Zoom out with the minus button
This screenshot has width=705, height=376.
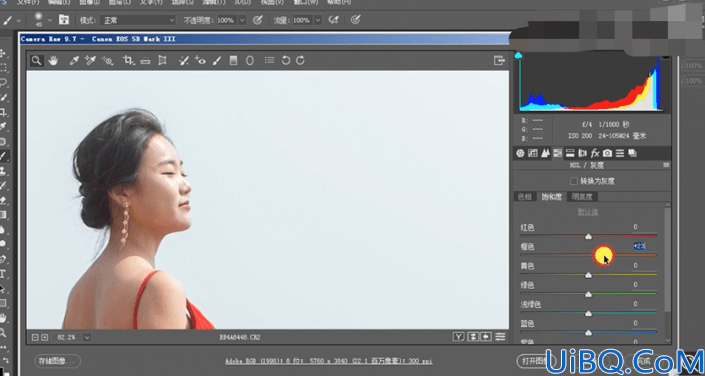[36, 337]
